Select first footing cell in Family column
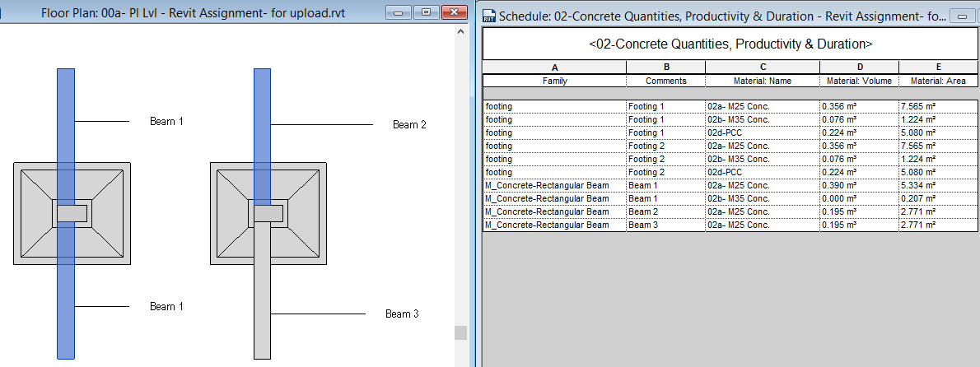Screen dimensions: 980x367 (x=554, y=107)
